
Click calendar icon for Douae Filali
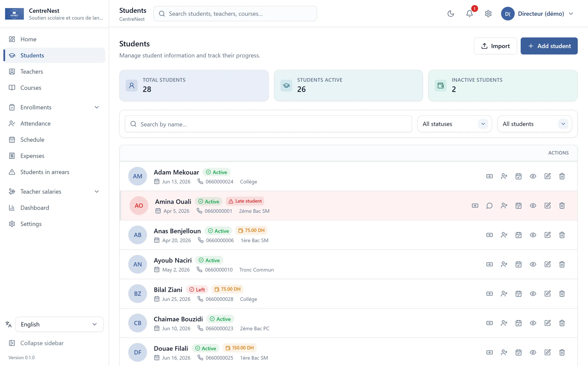[518, 352]
